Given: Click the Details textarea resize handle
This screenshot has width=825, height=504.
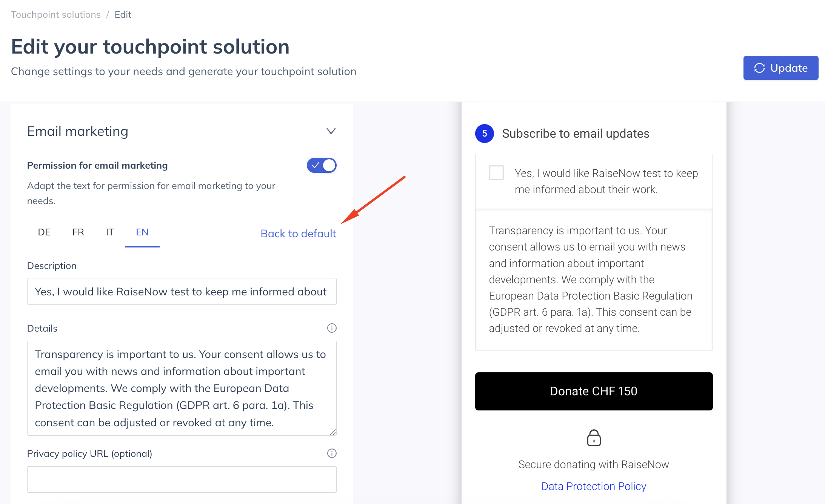Looking at the screenshot, I should (332, 432).
